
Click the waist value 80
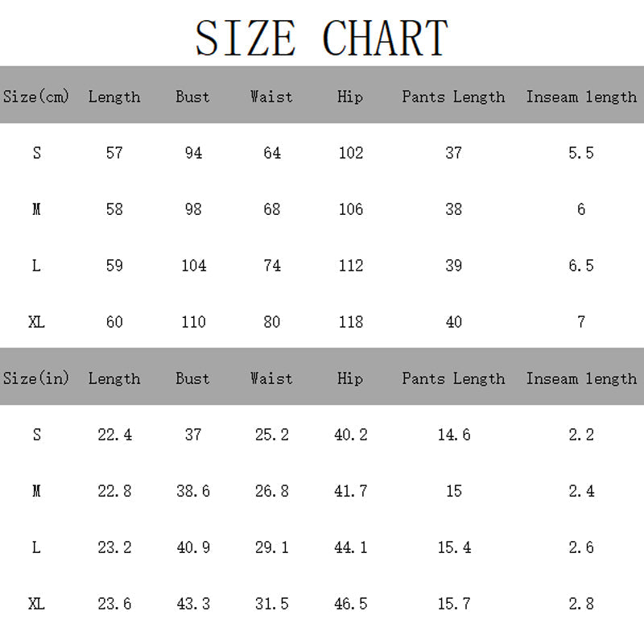coord(272,321)
